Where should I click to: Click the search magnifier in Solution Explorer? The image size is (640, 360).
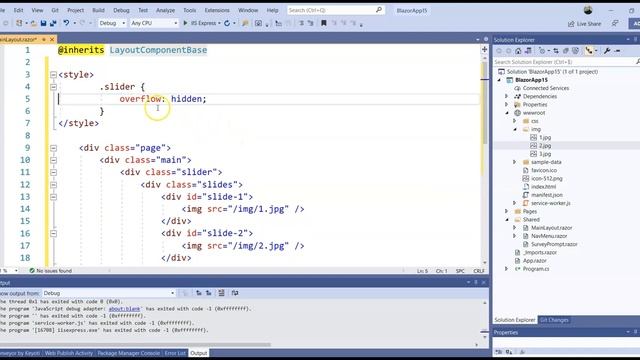click(x=638, y=62)
